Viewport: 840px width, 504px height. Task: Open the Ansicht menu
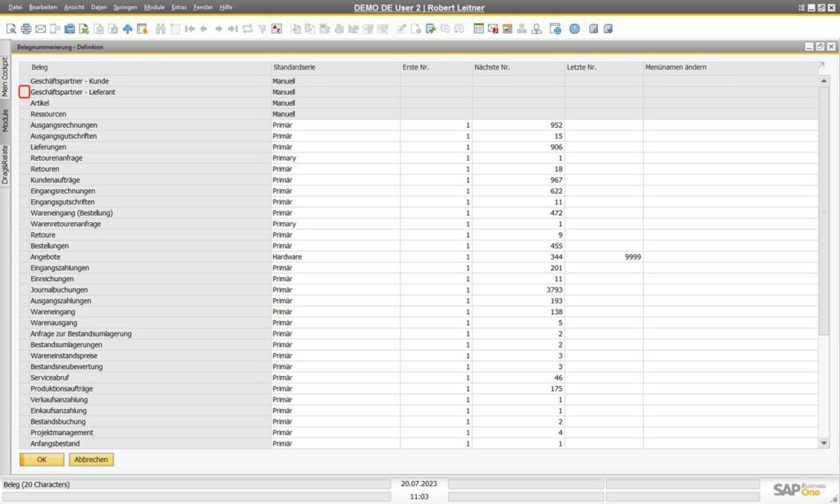coord(74,7)
